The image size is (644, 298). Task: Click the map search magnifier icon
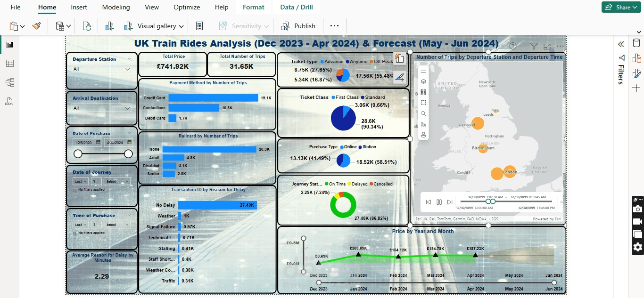tap(423, 113)
